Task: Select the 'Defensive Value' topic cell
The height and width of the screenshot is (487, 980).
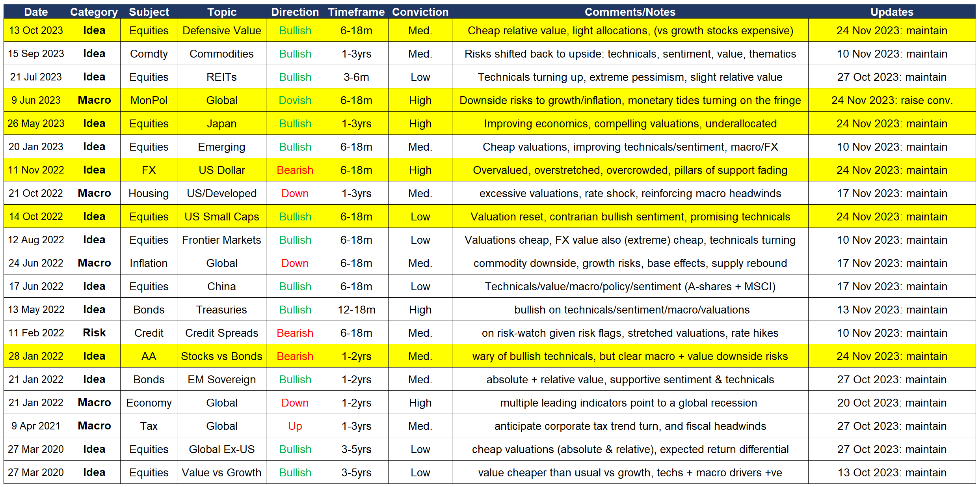Action: click(x=221, y=30)
